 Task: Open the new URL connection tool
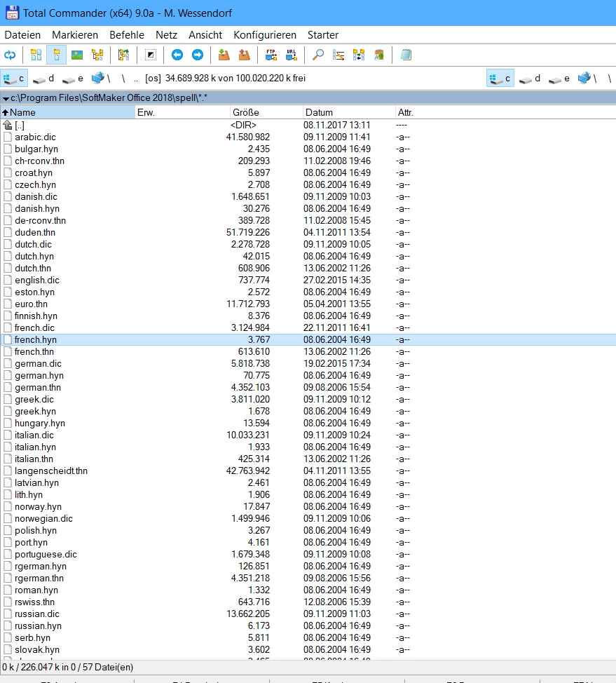click(x=292, y=55)
